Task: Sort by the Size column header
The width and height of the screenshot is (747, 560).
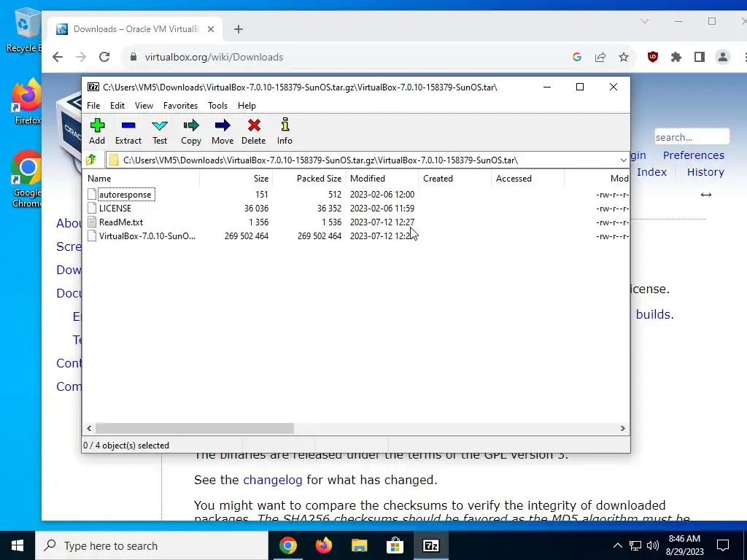Action: tap(236, 179)
